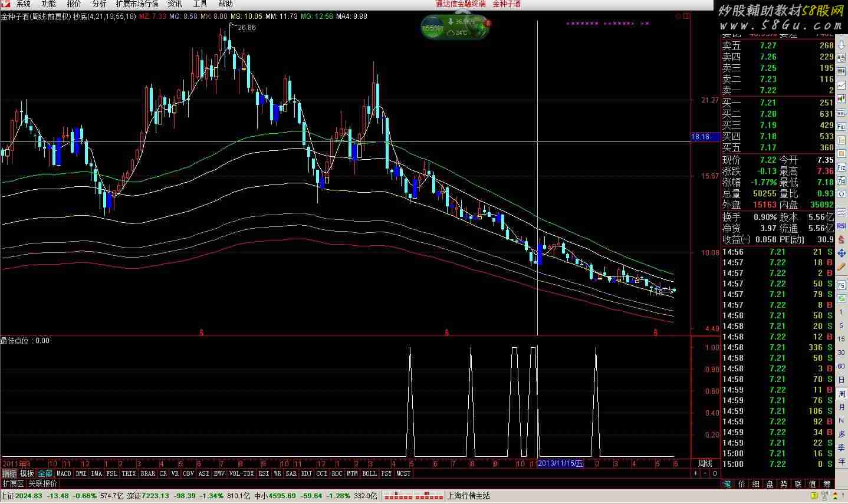
Task: Switch to 15-minute period
Action: click(x=842, y=340)
